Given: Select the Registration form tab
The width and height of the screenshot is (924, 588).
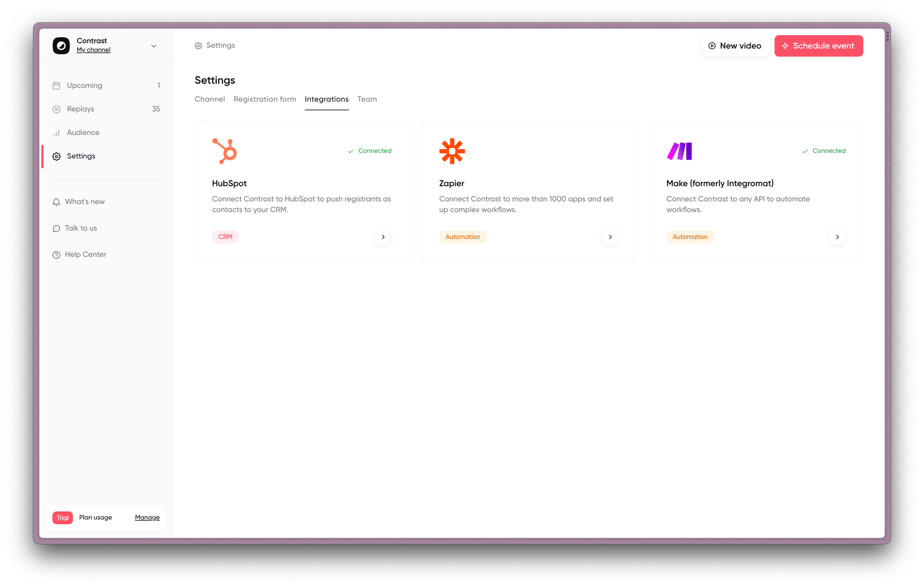Looking at the screenshot, I should click(265, 99).
